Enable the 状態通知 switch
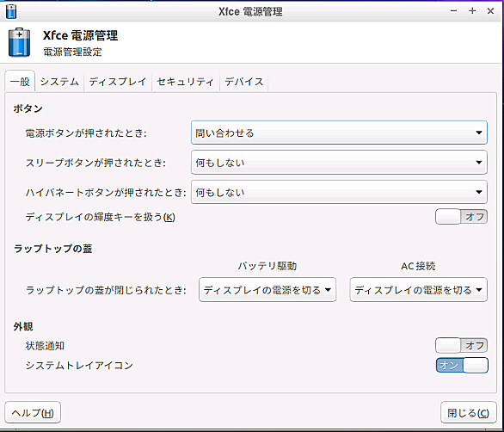Viewport: 504px width, 432px height. [461, 345]
